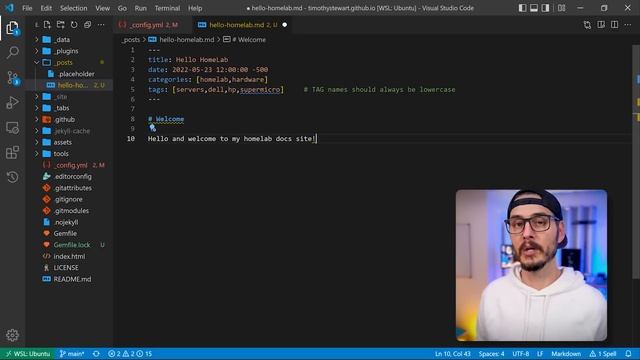Toggle the bottom panel
Image resolution: width=640 pixels, height=360 pixels.
click(534, 8)
